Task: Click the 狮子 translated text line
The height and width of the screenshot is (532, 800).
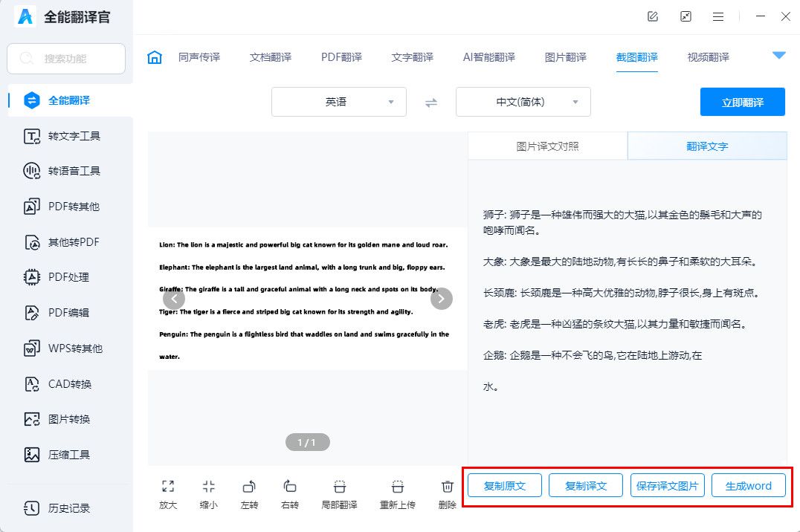Action: point(622,222)
